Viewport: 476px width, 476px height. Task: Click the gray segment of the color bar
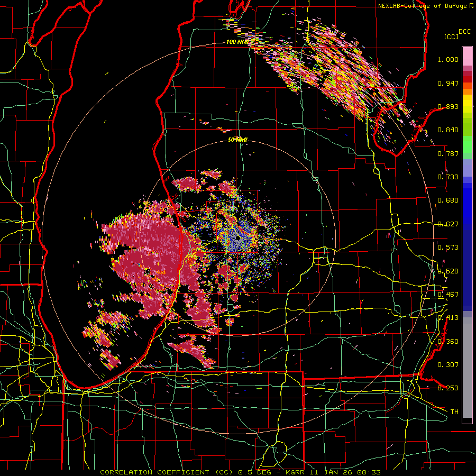click(467, 368)
